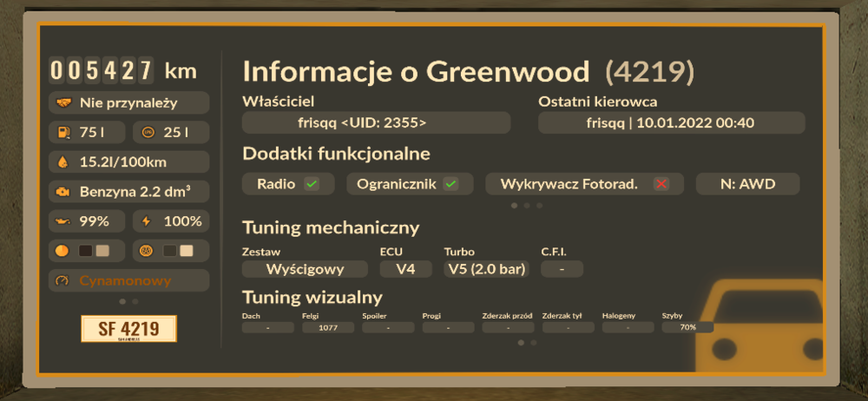Click the SF 4219 license plate
Image resolution: width=868 pixels, height=401 pixels.
click(129, 329)
